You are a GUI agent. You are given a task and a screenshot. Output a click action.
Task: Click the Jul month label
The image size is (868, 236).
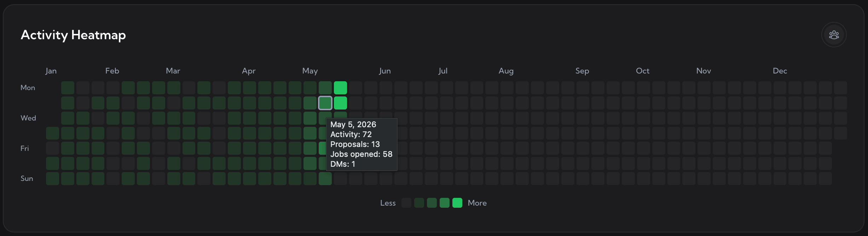(443, 71)
